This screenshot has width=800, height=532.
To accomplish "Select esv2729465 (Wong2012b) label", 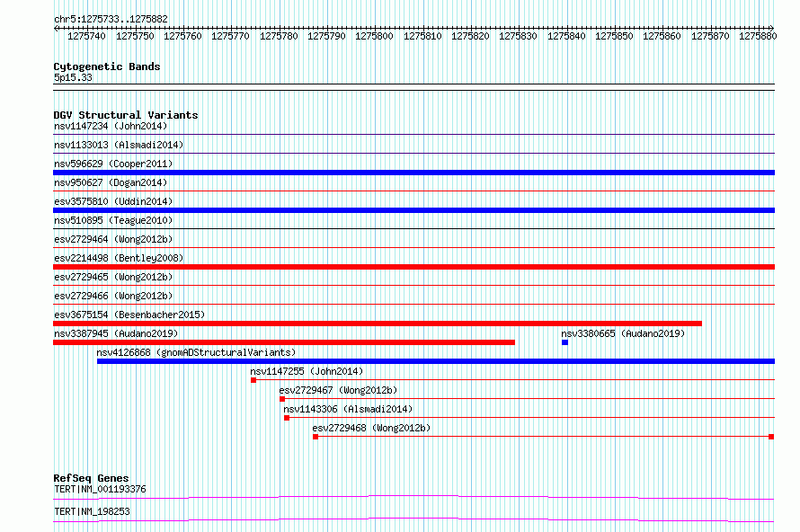I will [x=113, y=277].
